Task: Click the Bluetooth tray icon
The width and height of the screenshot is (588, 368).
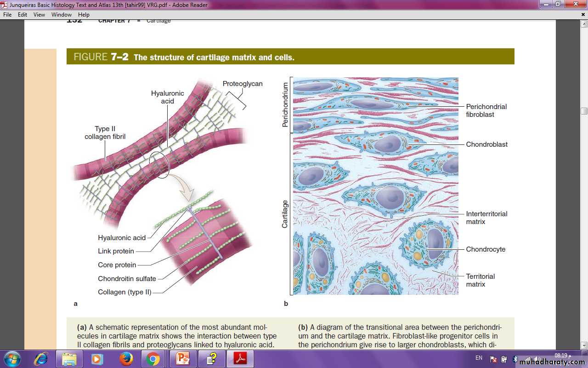Action: (x=515, y=359)
